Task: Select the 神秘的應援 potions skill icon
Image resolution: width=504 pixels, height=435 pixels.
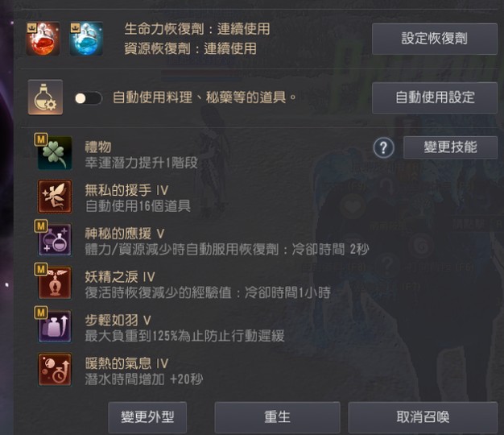Action: (x=55, y=240)
